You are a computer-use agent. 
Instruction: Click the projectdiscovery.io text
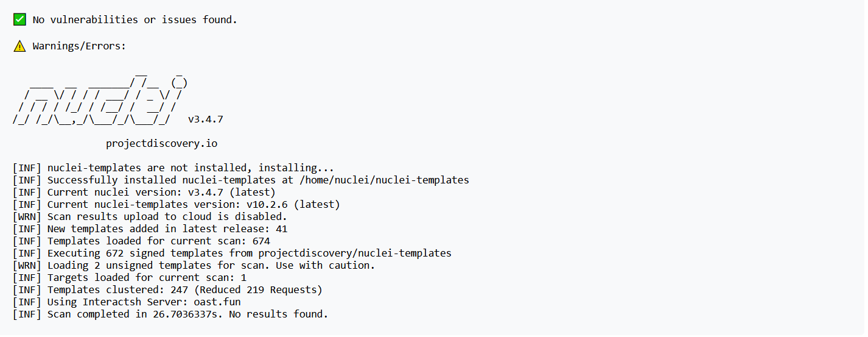161,144
